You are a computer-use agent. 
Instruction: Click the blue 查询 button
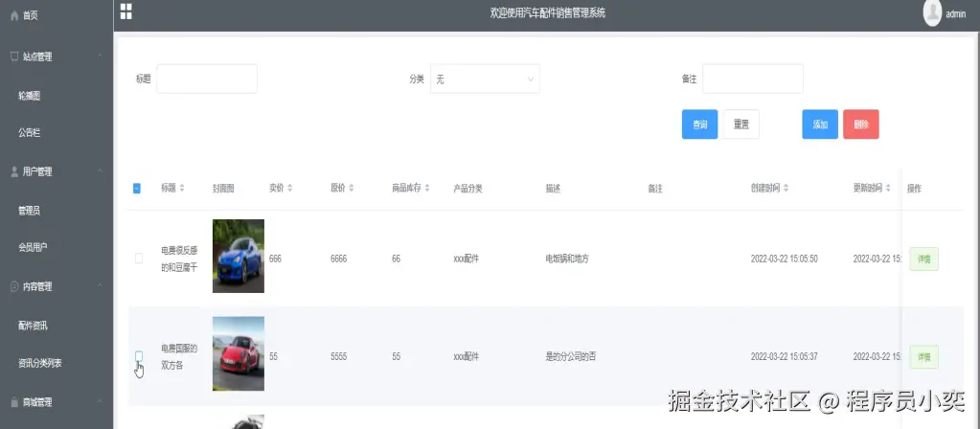699,124
